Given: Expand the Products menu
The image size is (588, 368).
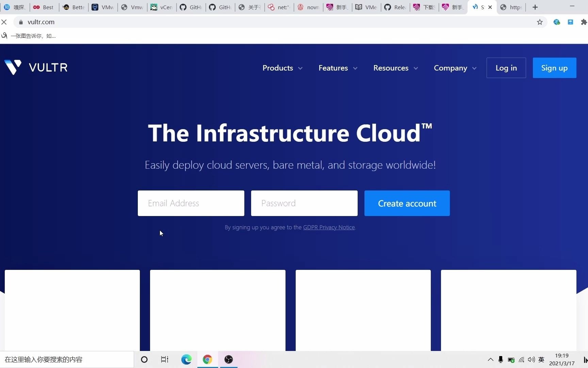Looking at the screenshot, I should point(282,68).
